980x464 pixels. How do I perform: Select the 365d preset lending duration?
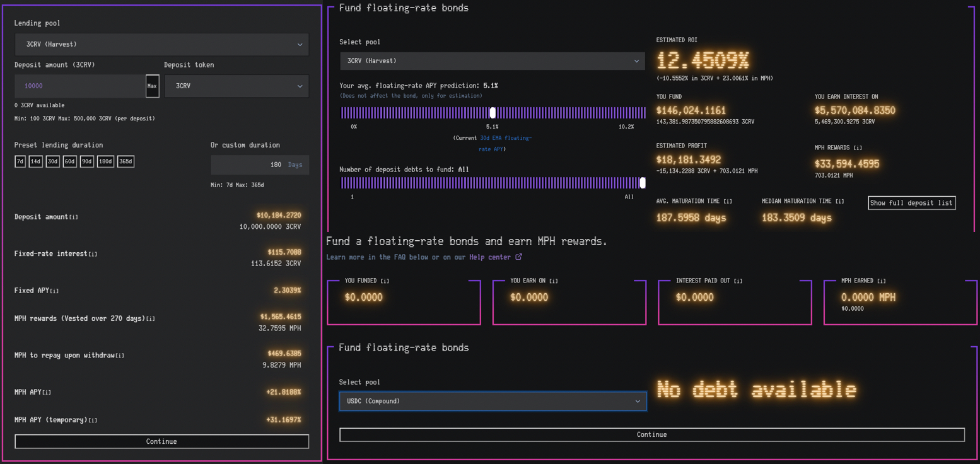tap(126, 161)
